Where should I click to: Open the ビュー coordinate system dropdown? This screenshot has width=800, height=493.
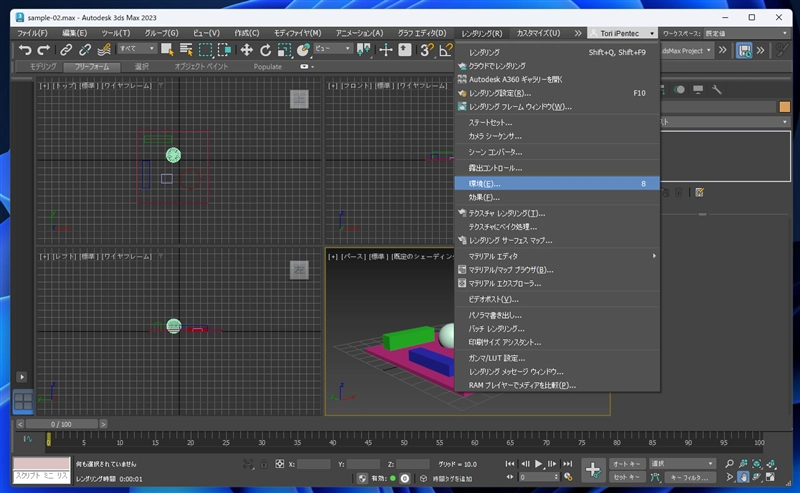333,48
